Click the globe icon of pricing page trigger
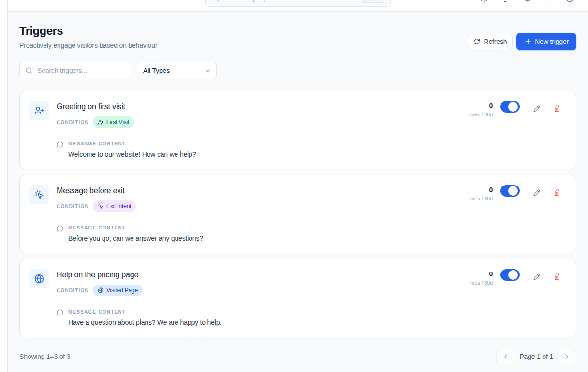Viewport: 588px width, 372px height. pyautogui.click(x=39, y=279)
